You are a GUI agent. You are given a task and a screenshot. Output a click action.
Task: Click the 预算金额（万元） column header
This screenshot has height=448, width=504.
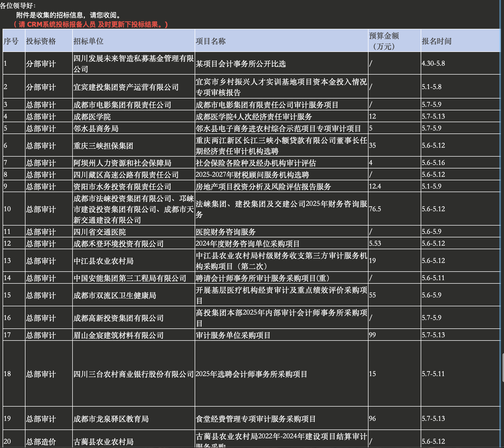pyautogui.click(x=394, y=41)
